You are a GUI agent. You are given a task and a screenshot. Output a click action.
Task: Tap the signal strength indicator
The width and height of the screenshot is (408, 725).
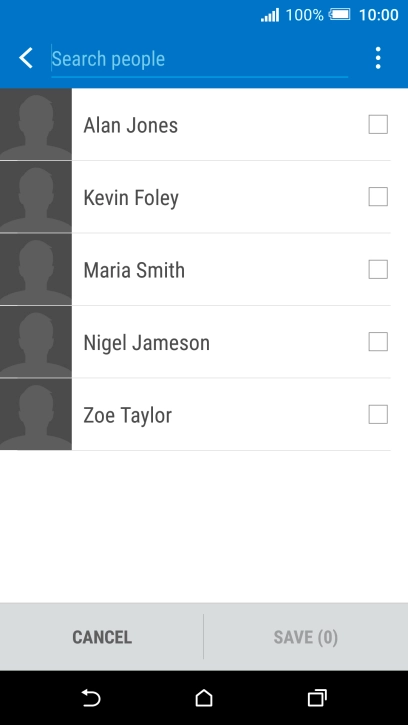pos(270,15)
